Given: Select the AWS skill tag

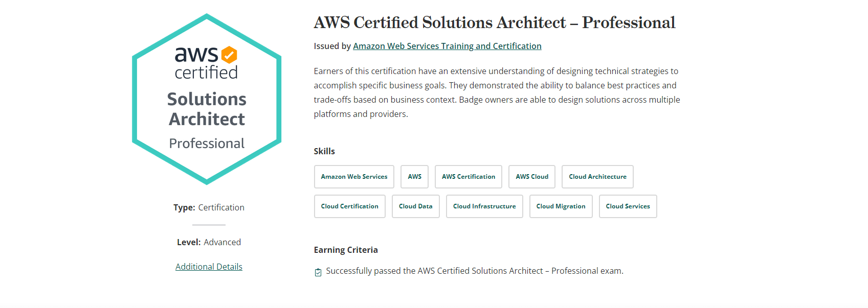Looking at the screenshot, I should (414, 177).
